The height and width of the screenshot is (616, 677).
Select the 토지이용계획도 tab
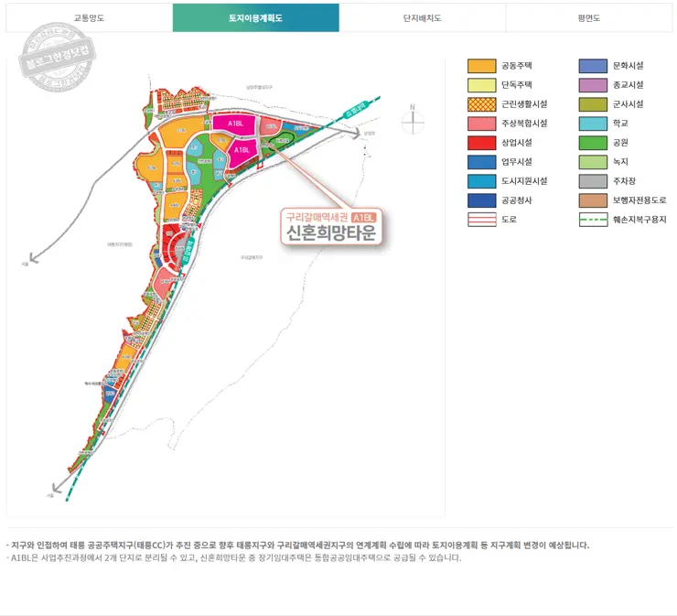(255, 17)
